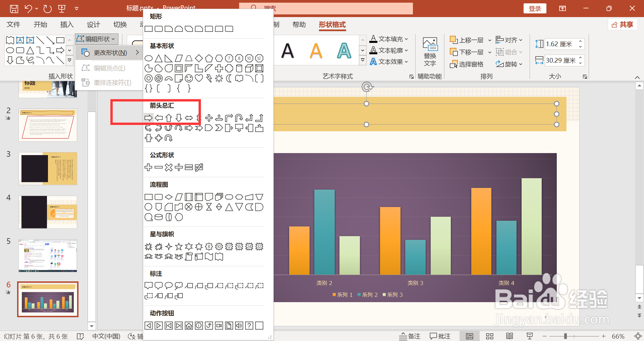Apply orange WordArt style A
The height and width of the screenshot is (341, 644).
[316, 51]
